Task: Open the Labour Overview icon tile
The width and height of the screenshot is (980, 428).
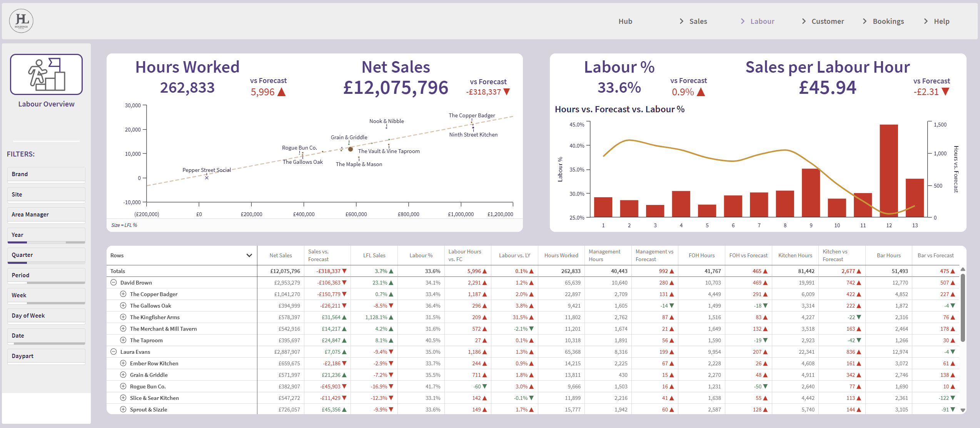Action: pos(46,74)
